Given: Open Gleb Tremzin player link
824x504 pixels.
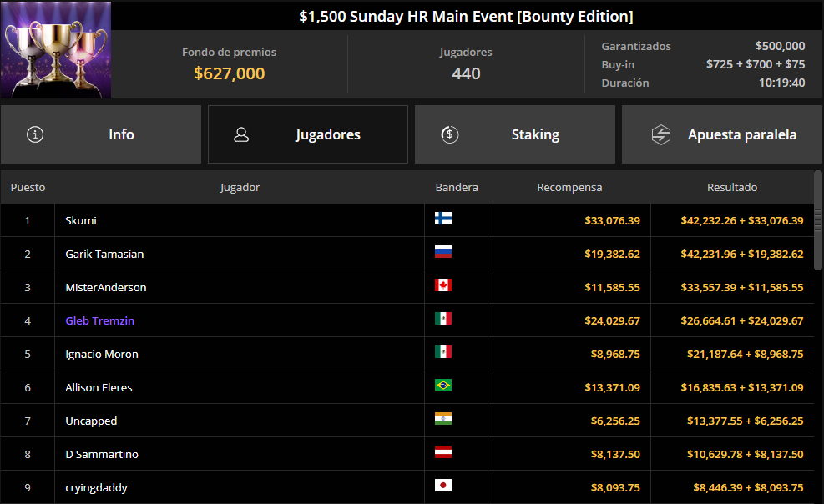Looking at the screenshot, I should pos(100,320).
